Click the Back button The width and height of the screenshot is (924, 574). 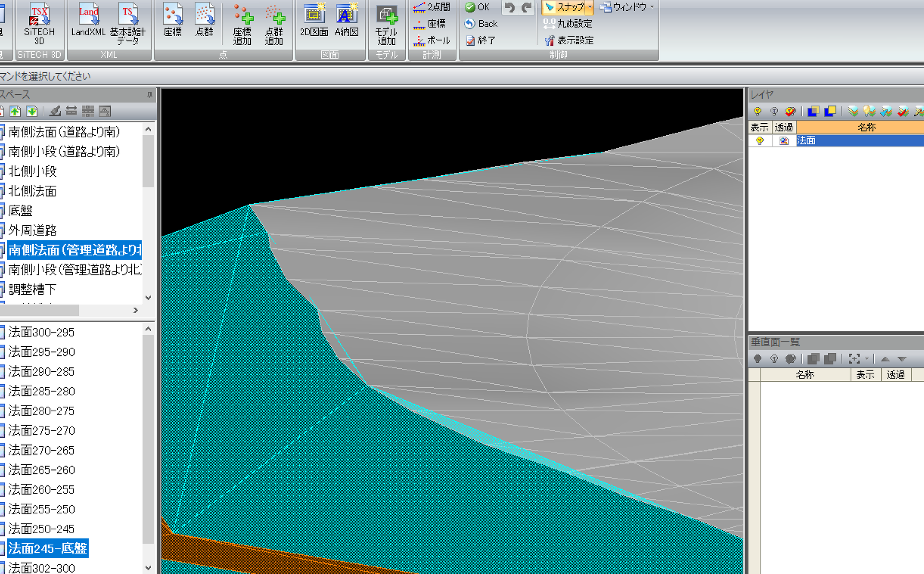pos(481,24)
